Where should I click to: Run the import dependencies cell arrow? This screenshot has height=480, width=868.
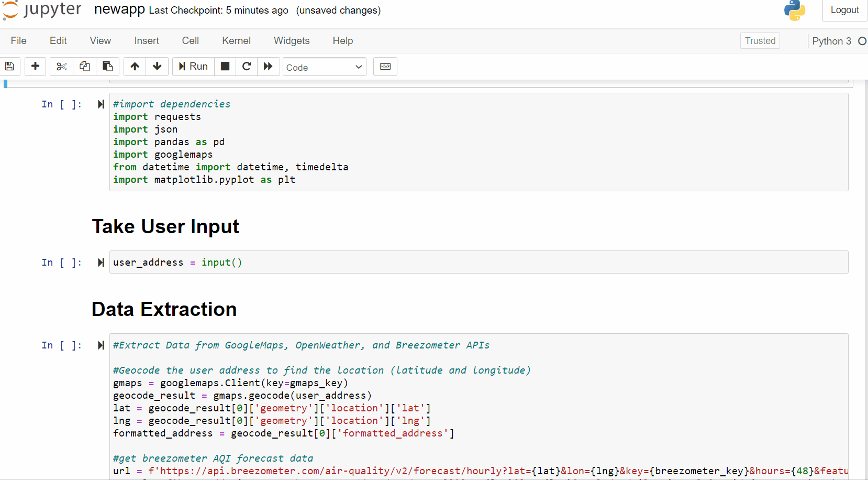point(101,104)
